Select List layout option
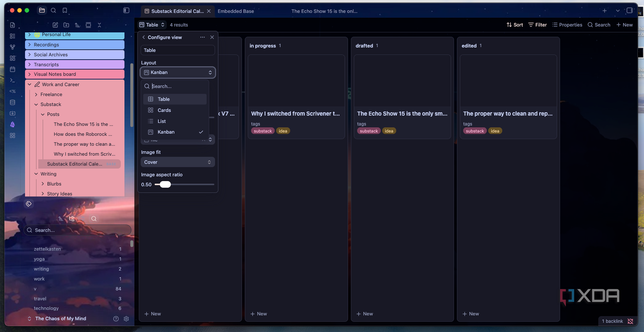 tap(175, 121)
